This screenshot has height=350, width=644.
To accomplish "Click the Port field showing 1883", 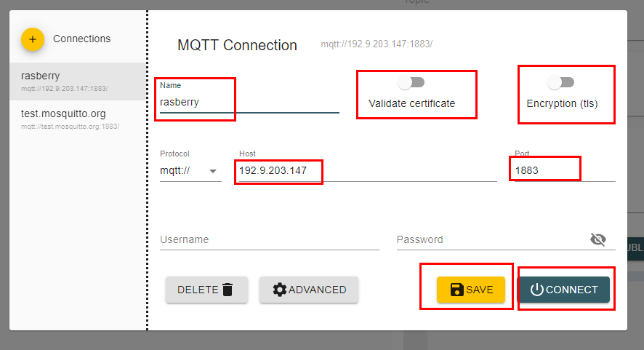I will click(565, 170).
